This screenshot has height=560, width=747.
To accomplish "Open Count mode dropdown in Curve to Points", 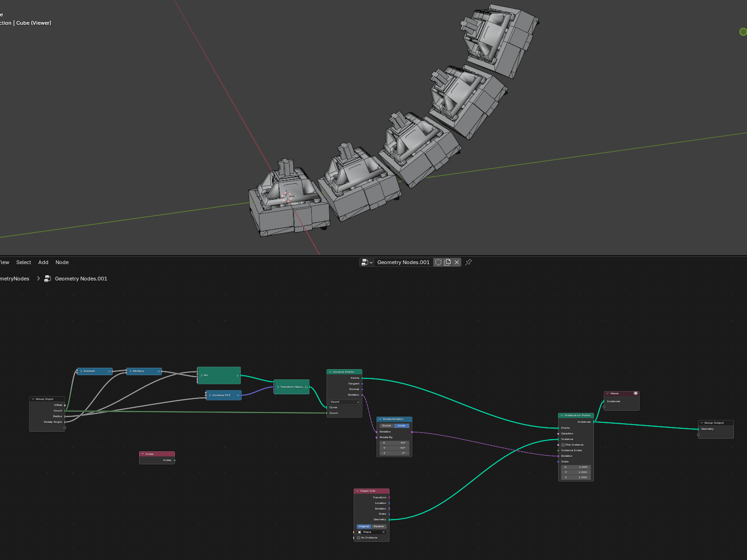I will pos(344,402).
